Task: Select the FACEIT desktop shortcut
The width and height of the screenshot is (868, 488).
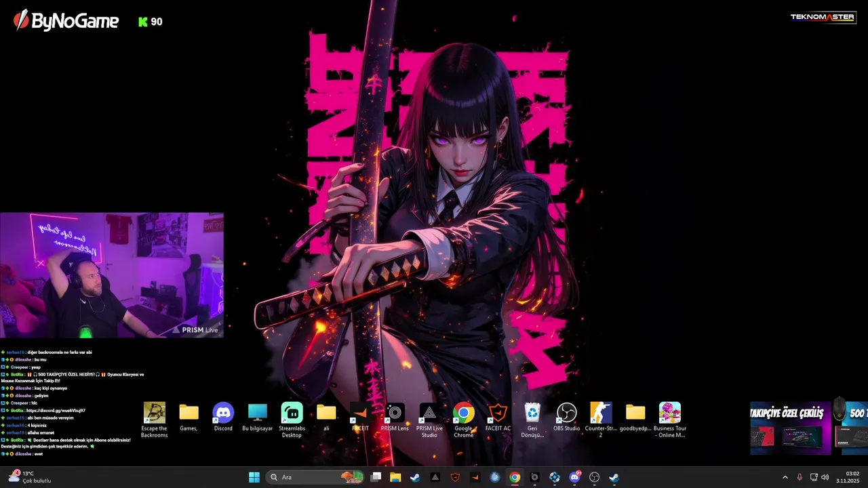Action: pyautogui.click(x=360, y=417)
